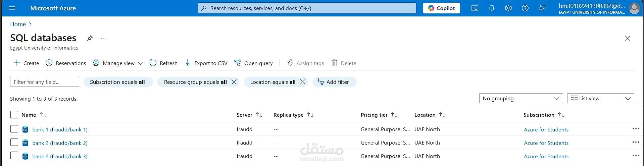
Task: Open the feedback icon in header
Action: tap(542, 8)
